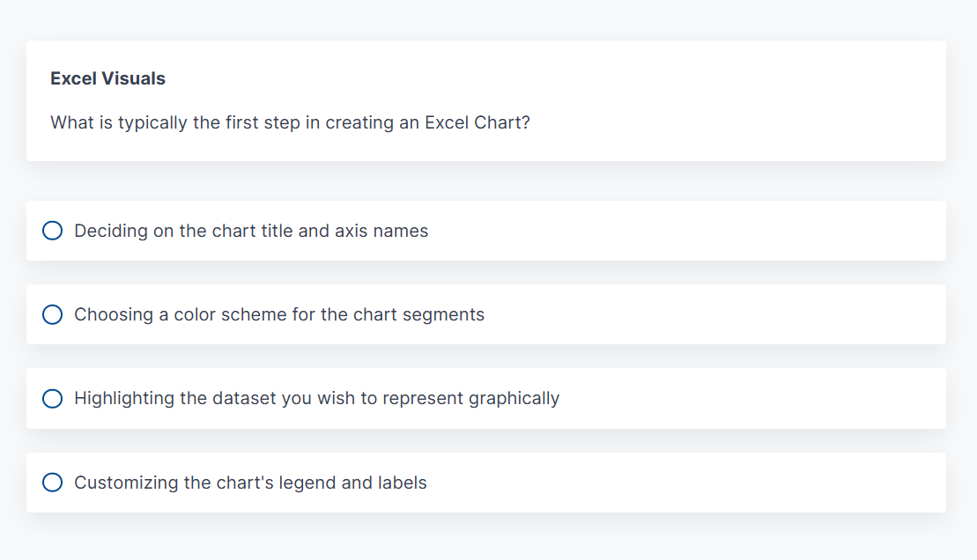Choose 'Deciding on the chart title and axis names'

click(251, 231)
